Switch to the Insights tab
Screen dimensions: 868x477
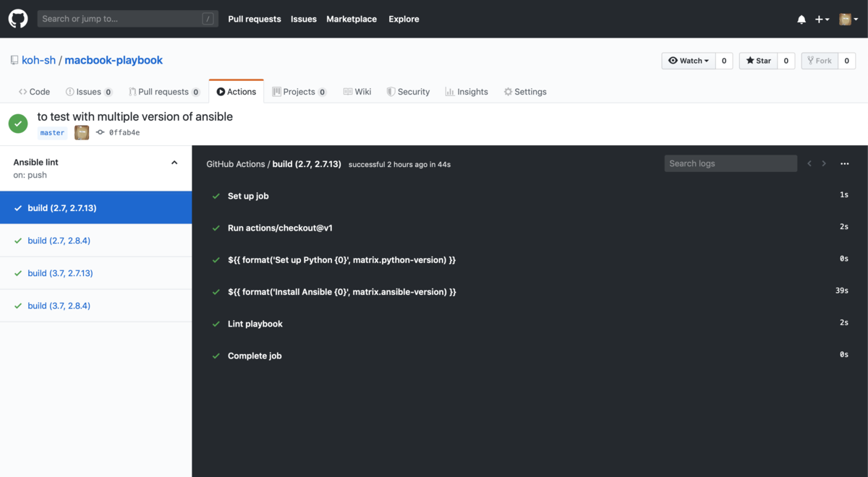tap(467, 92)
